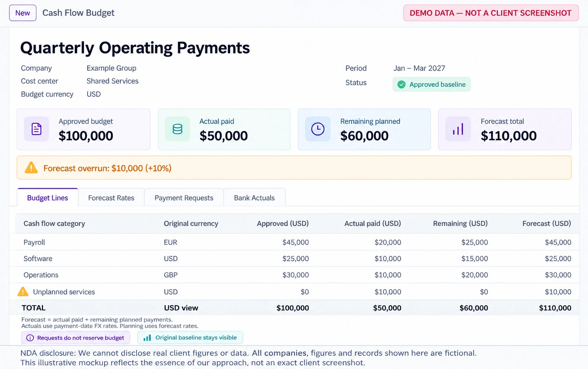
Task: Open the Payment Requests tab
Action: click(184, 197)
